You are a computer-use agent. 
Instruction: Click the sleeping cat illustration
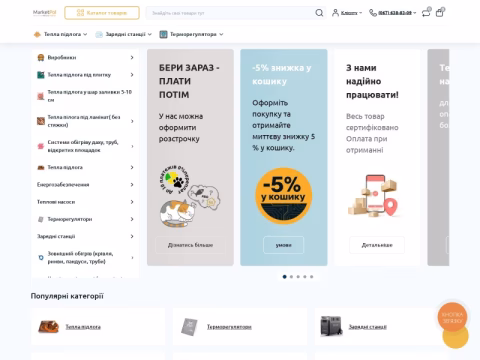click(x=178, y=213)
